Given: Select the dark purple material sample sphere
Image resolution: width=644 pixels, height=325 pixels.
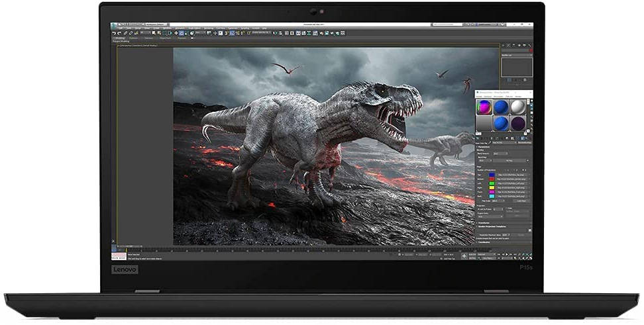Looking at the screenshot, I should pyautogui.click(x=518, y=124).
